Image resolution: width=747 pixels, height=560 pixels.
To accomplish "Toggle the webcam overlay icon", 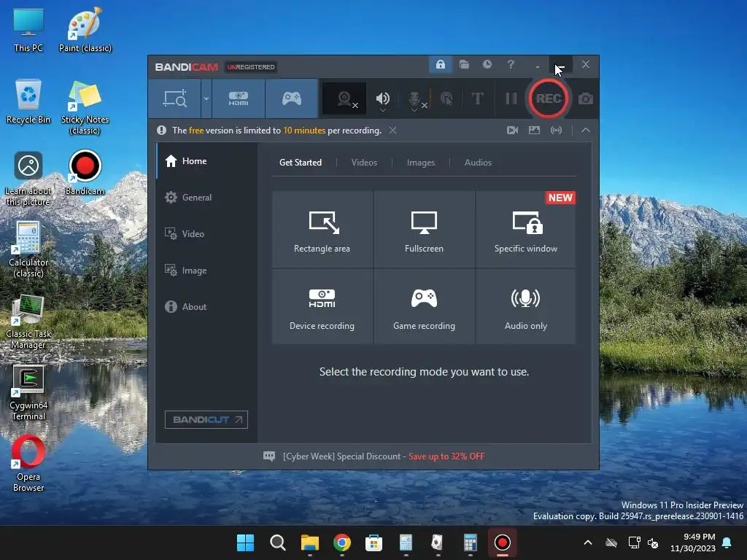I will (344, 98).
